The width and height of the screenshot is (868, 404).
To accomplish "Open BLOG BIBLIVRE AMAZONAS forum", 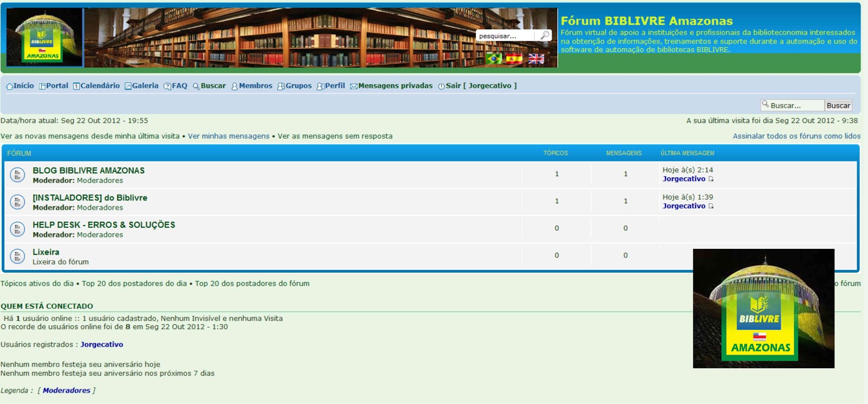I will pyautogui.click(x=88, y=170).
